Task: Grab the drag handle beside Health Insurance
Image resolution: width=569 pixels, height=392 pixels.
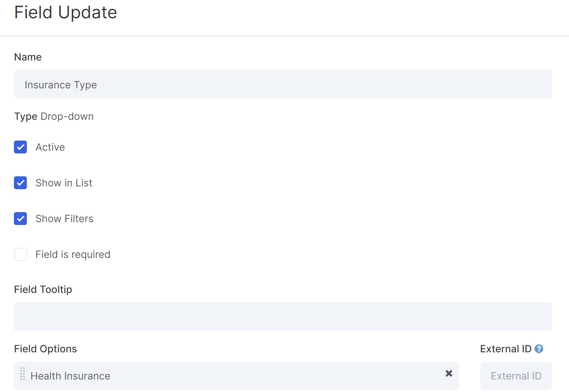Action: pyautogui.click(x=23, y=374)
